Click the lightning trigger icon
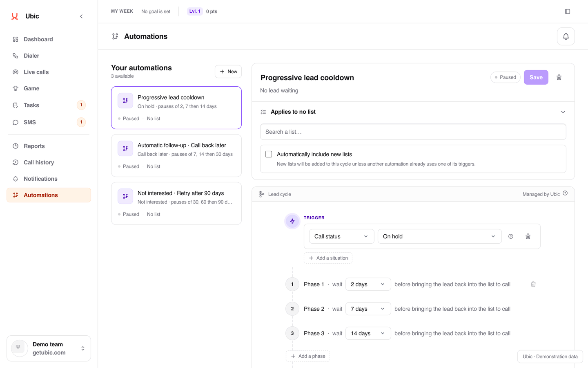This screenshot has width=588, height=368. tap(292, 221)
